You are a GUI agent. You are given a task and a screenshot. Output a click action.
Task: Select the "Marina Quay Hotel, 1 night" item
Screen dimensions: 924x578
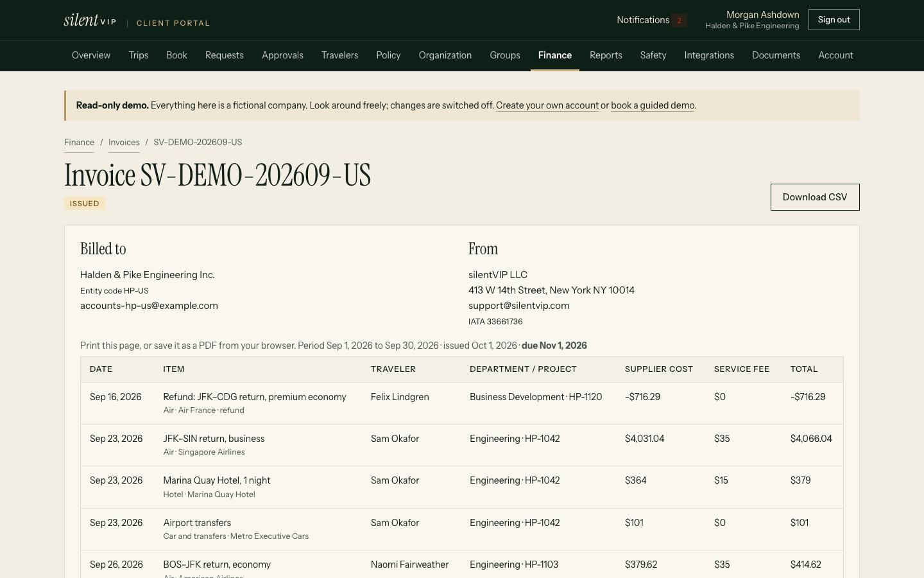[217, 480]
